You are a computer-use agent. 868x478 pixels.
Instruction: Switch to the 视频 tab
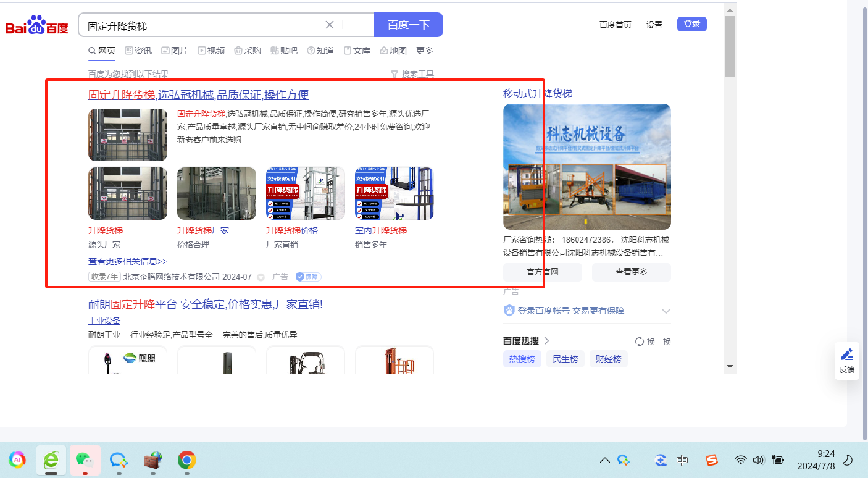tap(211, 51)
